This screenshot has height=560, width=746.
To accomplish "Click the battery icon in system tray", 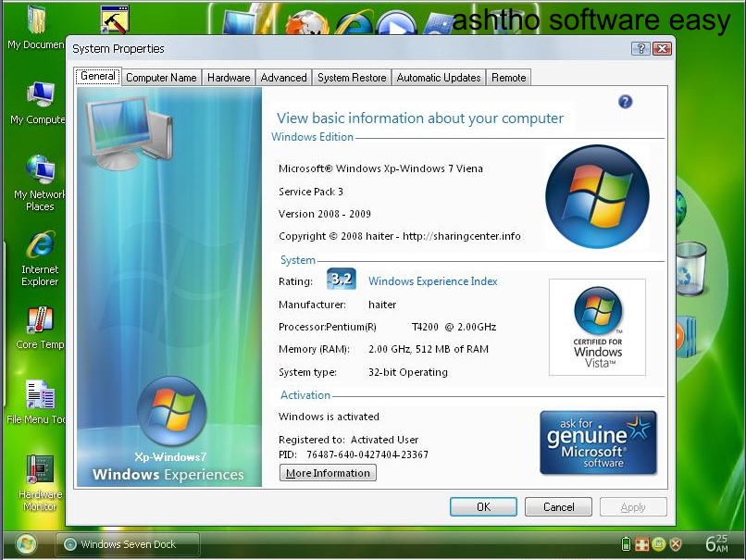I will coord(626,543).
